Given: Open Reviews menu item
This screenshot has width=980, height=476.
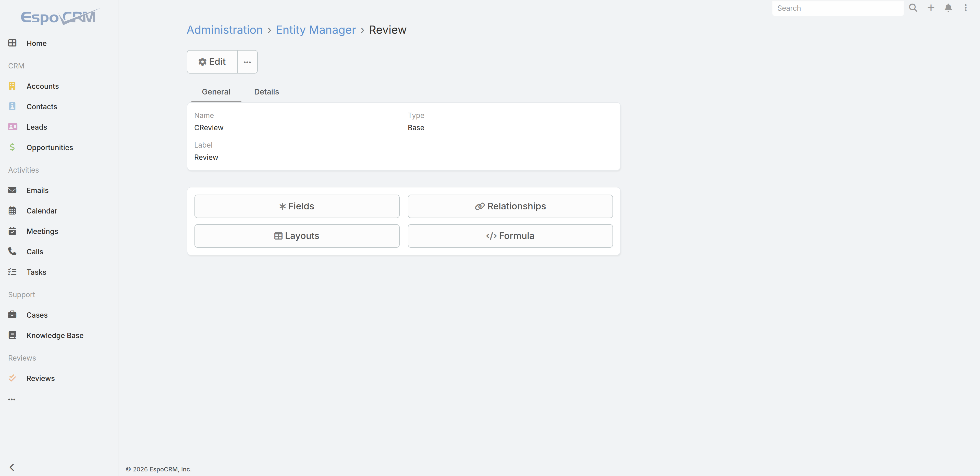Looking at the screenshot, I should point(41,378).
